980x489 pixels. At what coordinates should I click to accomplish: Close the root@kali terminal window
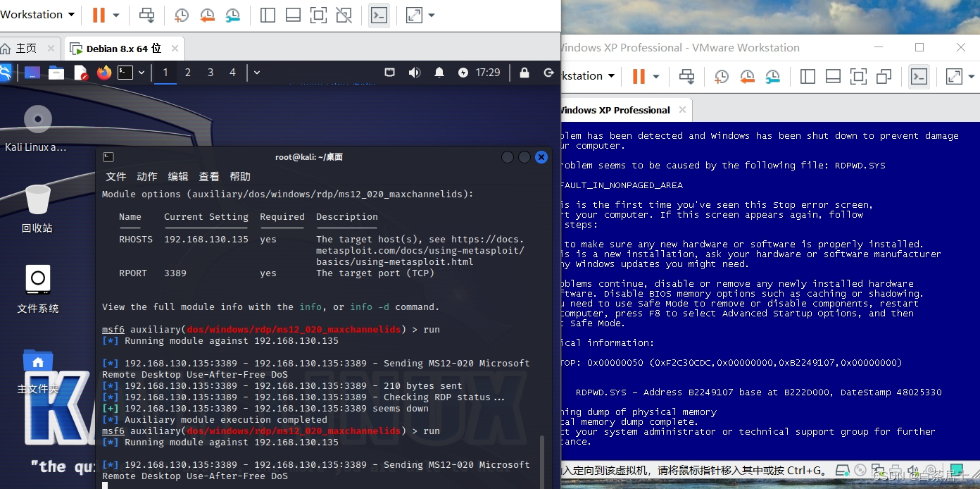click(541, 157)
